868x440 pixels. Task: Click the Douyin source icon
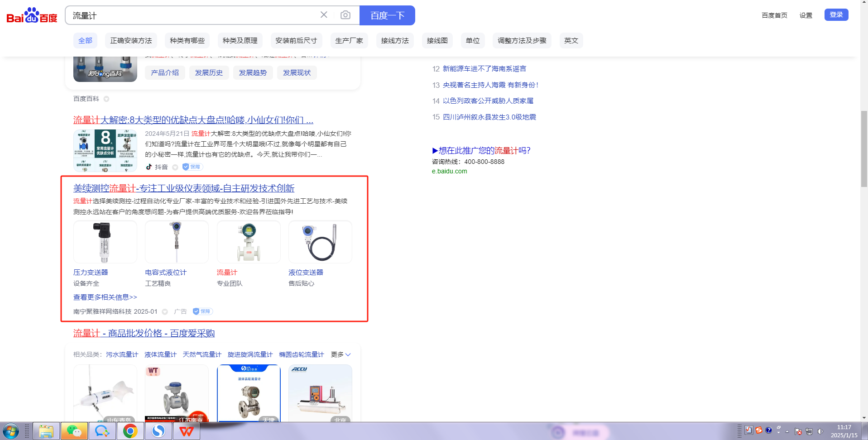point(149,167)
